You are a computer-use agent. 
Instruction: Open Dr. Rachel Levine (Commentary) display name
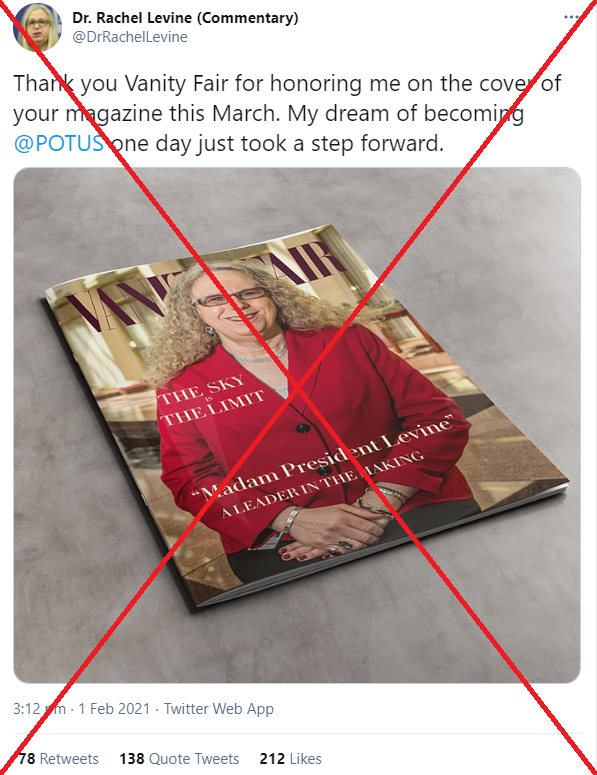pyautogui.click(x=185, y=18)
